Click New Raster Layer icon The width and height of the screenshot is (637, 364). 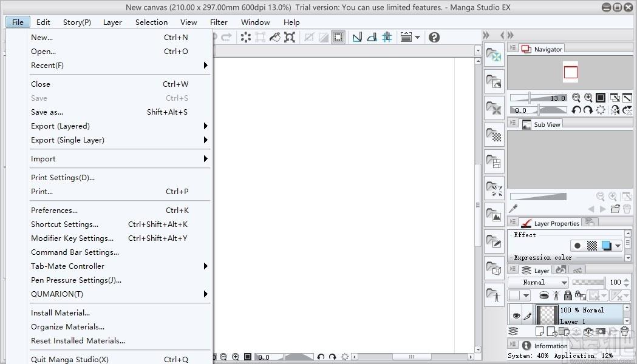539,331
